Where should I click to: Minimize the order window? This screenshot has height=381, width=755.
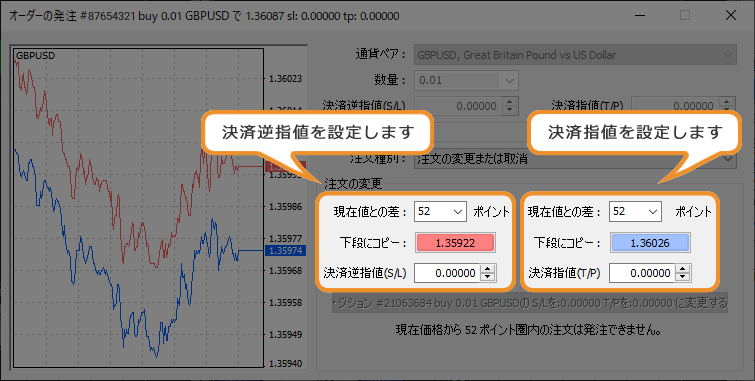[x=639, y=15]
